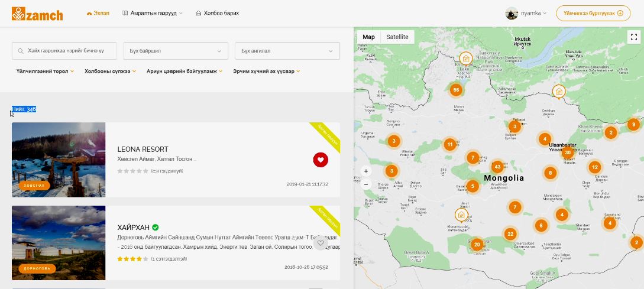Zoom out on the map

(x=366, y=184)
